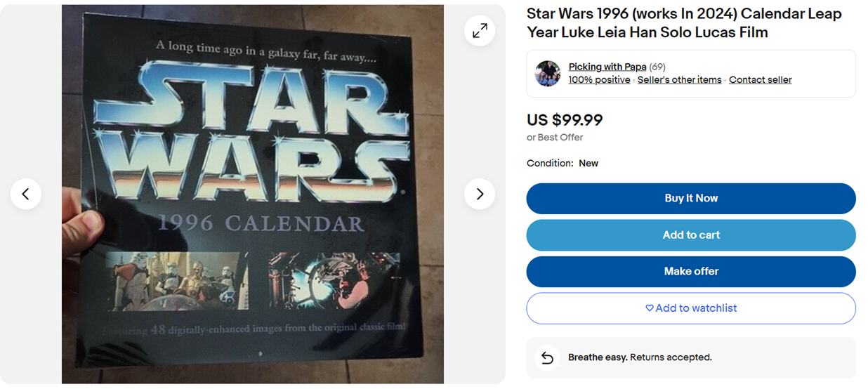Click the heart icon on the watchlist button
Image resolution: width=868 pixels, height=389 pixels.
tap(650, 308)
